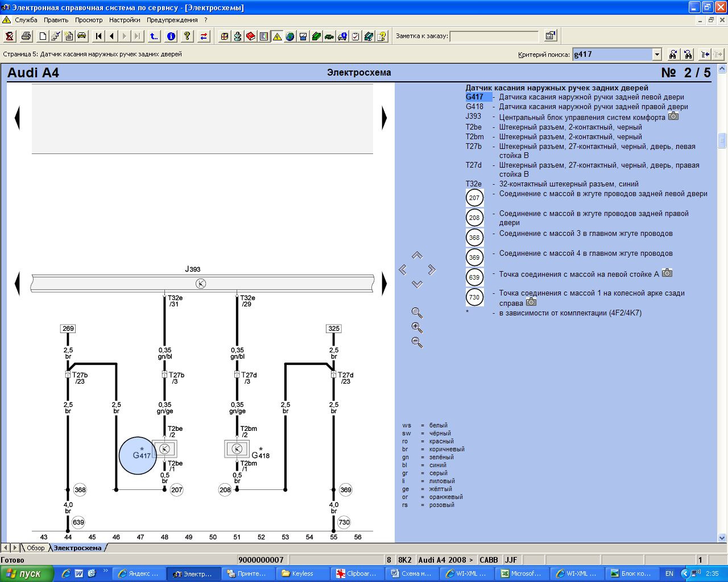Click find next binoculars icon
Screen dimensions: 728x582
click(673, 55)
